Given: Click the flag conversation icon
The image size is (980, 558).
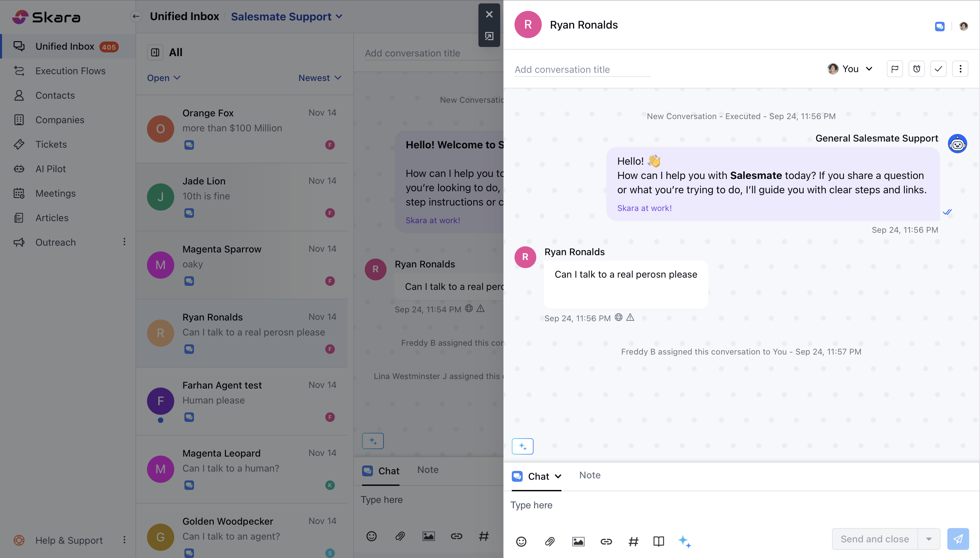Looking at the screenshot, I should point(894,69).
